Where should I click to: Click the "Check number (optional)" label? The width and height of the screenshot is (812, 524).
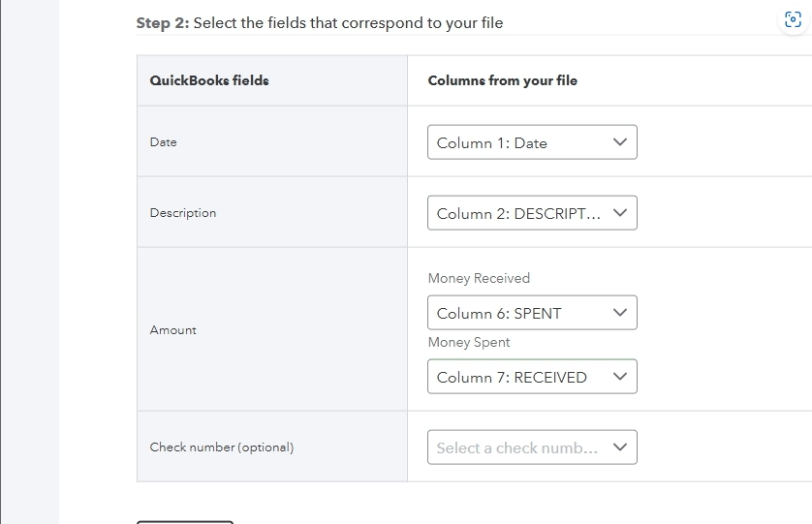(221, 447)
